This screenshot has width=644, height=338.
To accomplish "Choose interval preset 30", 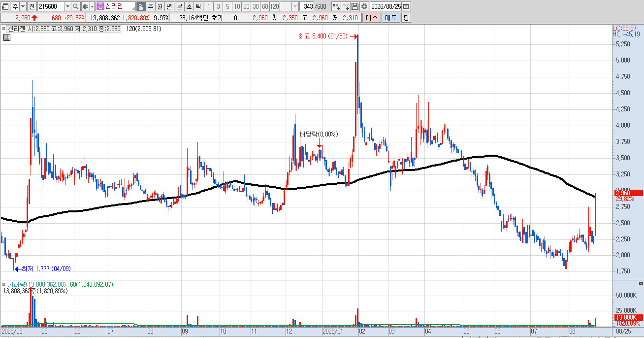I will click(x=256, y=6).
